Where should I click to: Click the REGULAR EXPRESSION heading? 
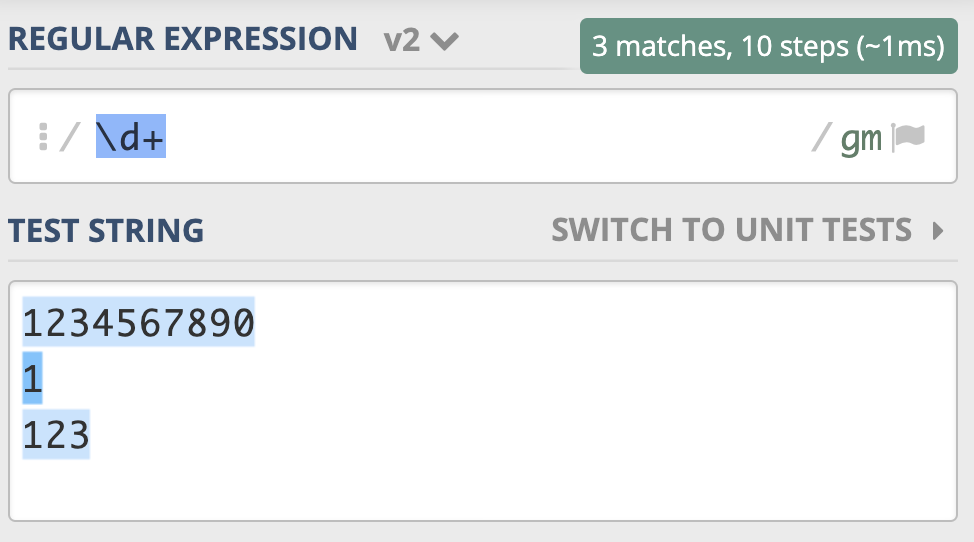tap(183, 39)
